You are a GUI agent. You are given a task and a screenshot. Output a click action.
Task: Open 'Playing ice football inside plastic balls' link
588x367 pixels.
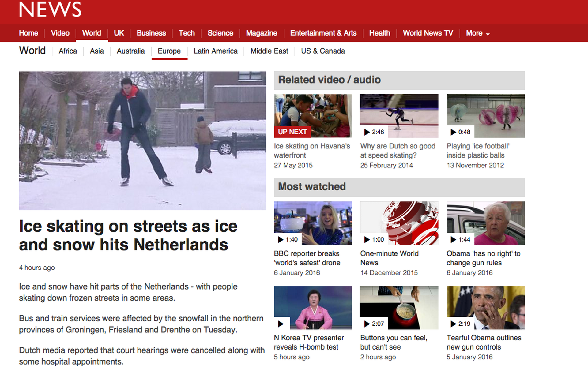(478, 151)
